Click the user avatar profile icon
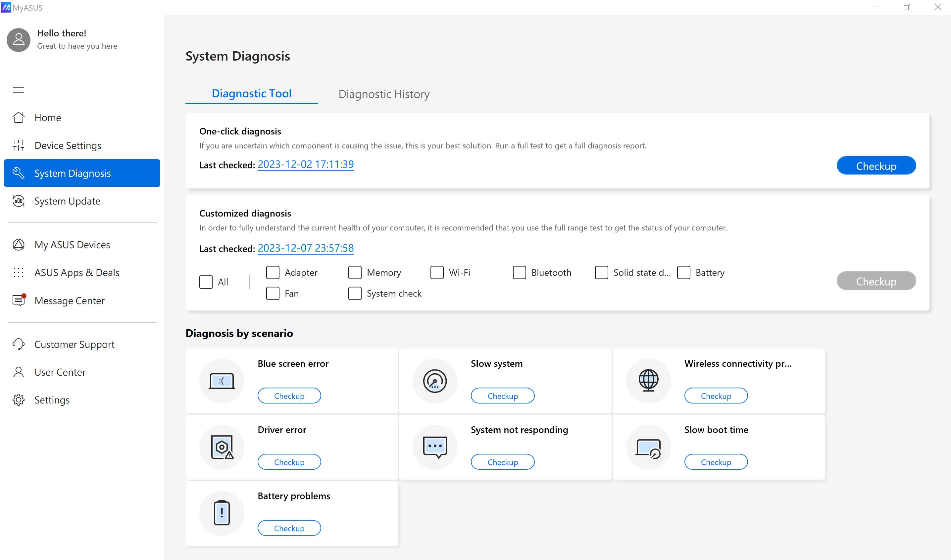 [x=18, y=40]
